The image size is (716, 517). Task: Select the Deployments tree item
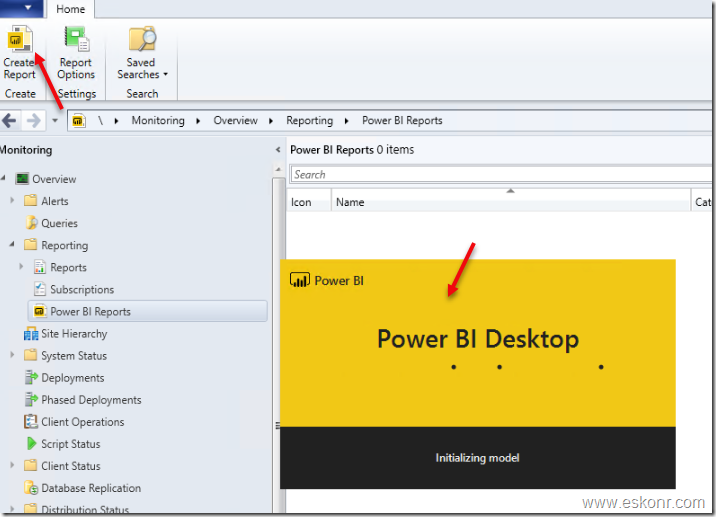pyautogui.click(x=73, y=378)
